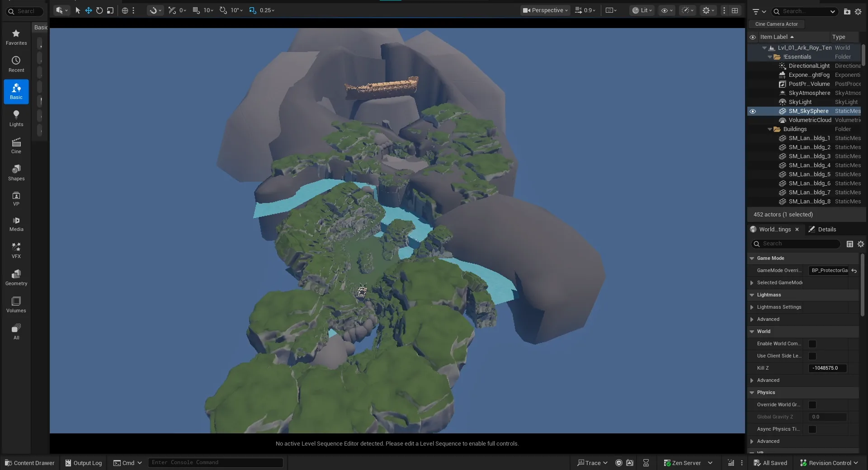
Task: Enable World Composition checkbox
Action: (812, 344)
